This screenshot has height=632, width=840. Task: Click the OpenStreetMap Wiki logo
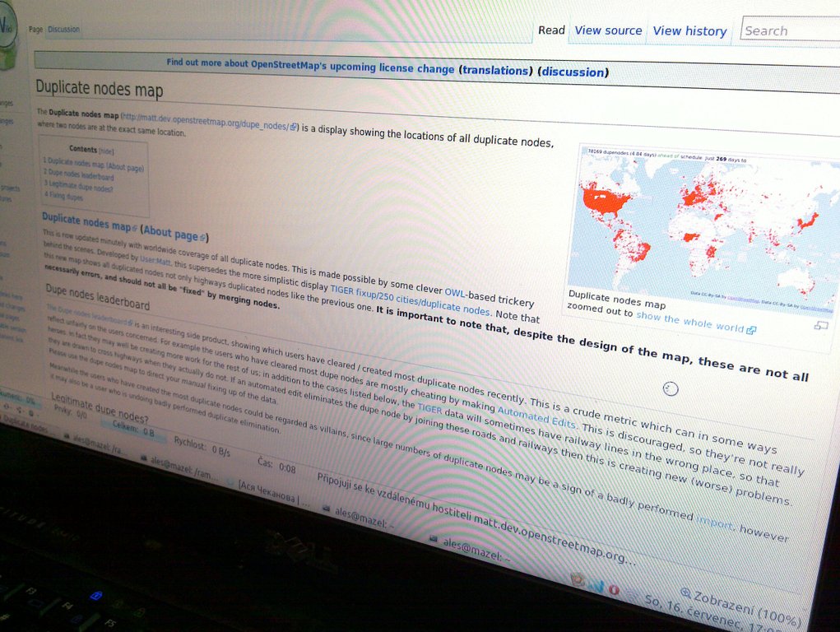[x=8, y=41]
